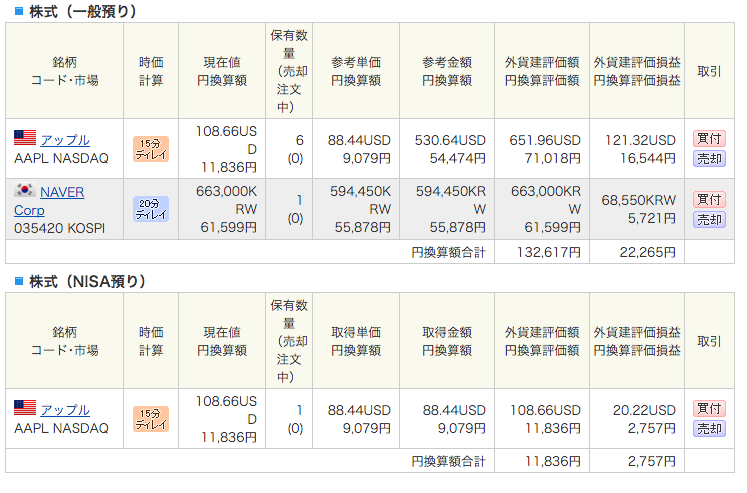Screen dimensions: 747x493
Task: Click the blue square bullet beside 株式（NISA預り）
Action: (19, 281)
